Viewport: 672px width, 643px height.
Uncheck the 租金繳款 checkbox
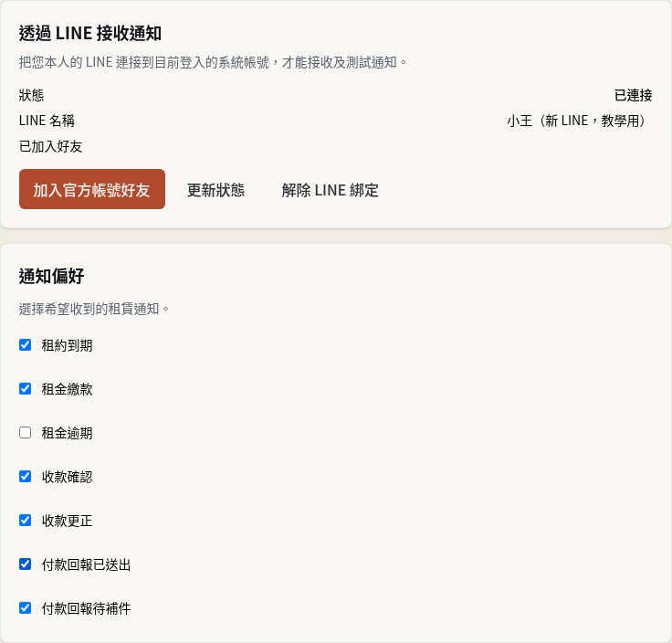[x=26, y=389]
